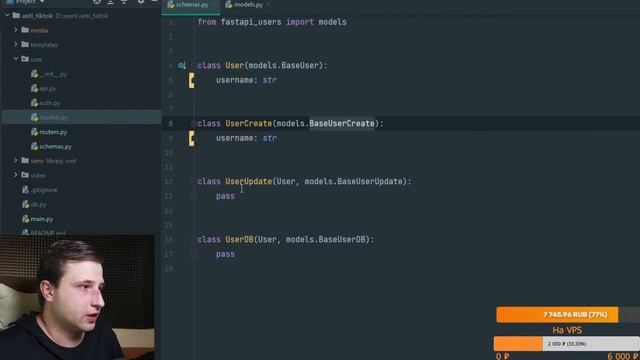Place cursor on UserCreate class name
This screenshot has height=360, width=640.
[249, 123]
